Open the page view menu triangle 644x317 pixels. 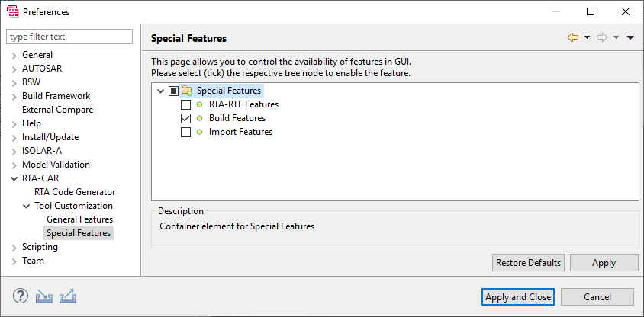630,38
